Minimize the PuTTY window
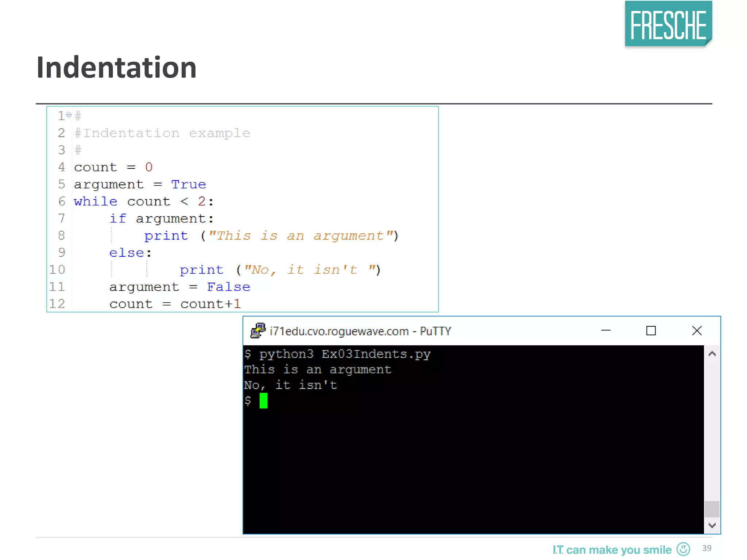Image resolution: width=747 pixels, height=560 pixels. [x=605, y=330]
